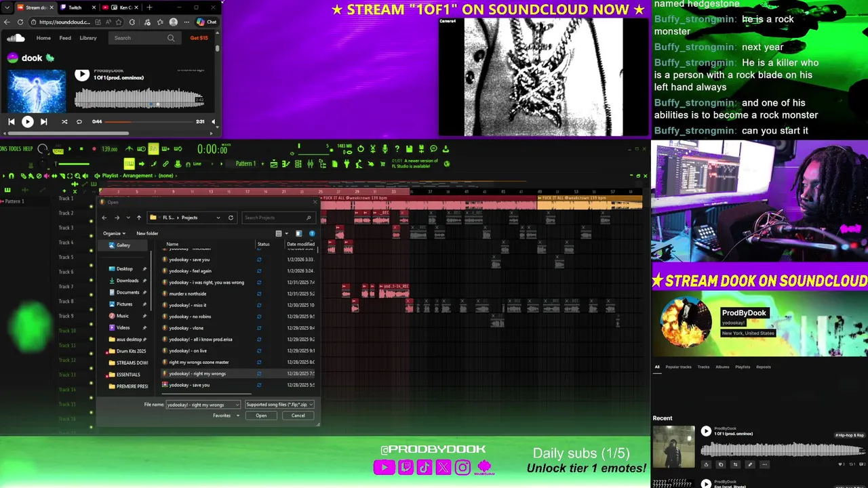Image resolution: width=868 pixels, height=488 pixels.
Task: Select Music in the navigation pane
Action: click(x=123, y=316)
